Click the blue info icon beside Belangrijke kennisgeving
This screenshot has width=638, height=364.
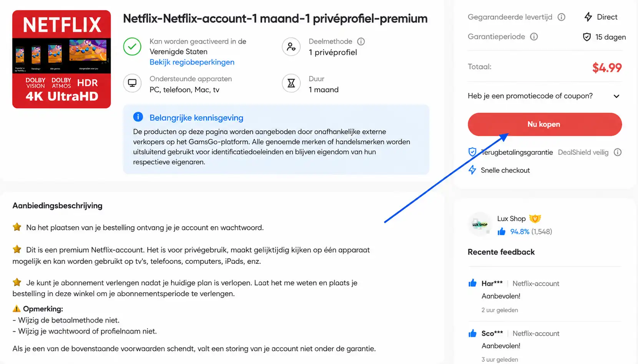coord(138,117)
